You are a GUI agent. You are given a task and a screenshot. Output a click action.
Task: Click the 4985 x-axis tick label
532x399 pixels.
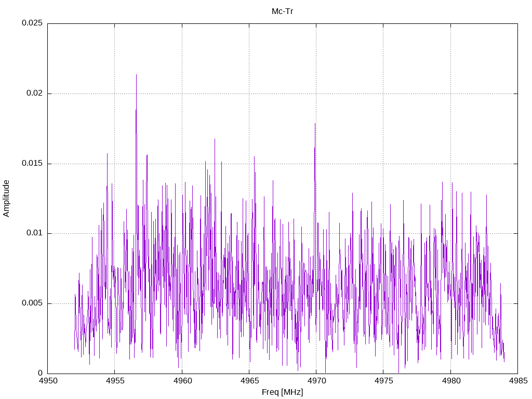pos(518,381)
